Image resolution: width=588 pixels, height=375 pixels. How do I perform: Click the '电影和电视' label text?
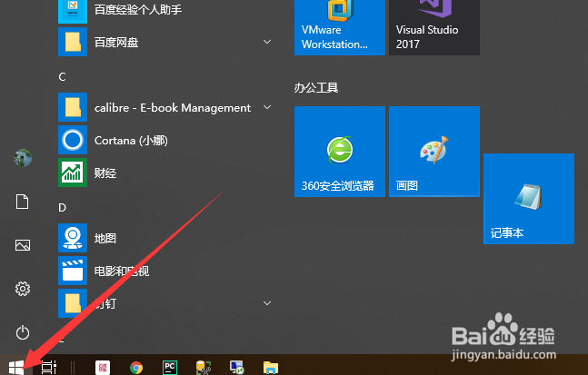coord(122,271)
